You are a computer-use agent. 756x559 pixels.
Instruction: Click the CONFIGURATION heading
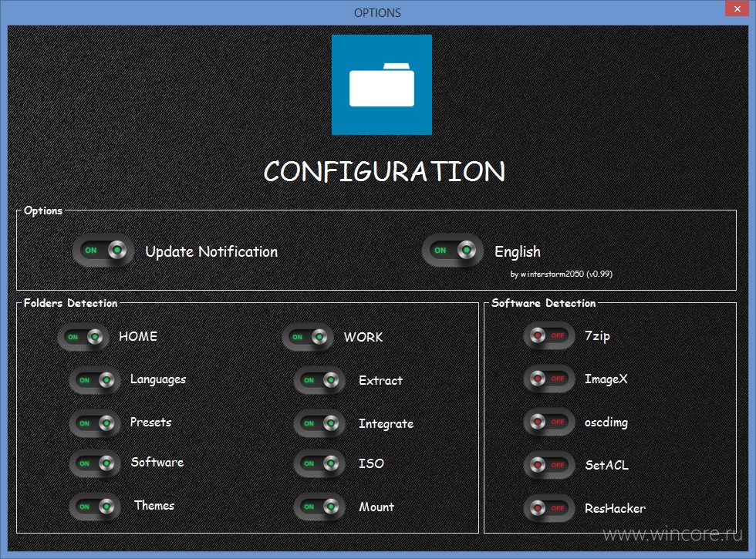384,171
